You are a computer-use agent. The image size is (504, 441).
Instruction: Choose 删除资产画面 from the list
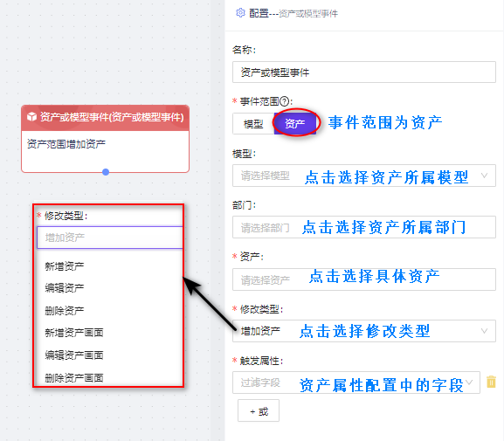(x=74, y=377)
